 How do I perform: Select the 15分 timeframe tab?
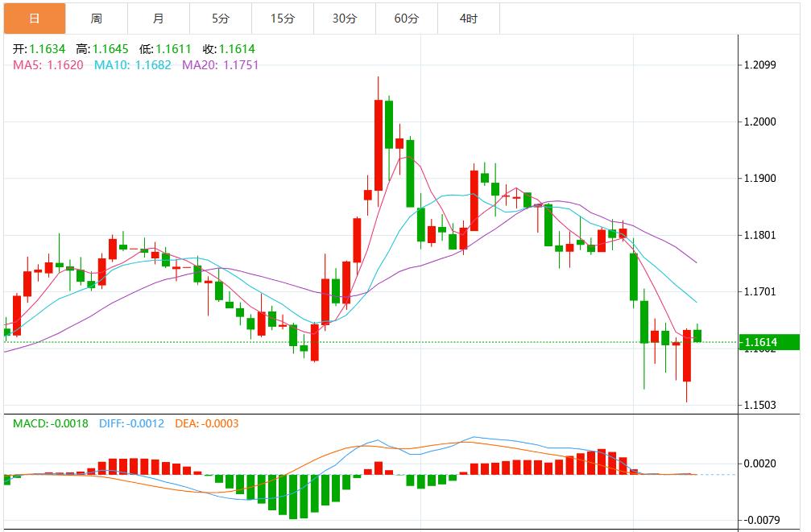[x=282, y=19]
